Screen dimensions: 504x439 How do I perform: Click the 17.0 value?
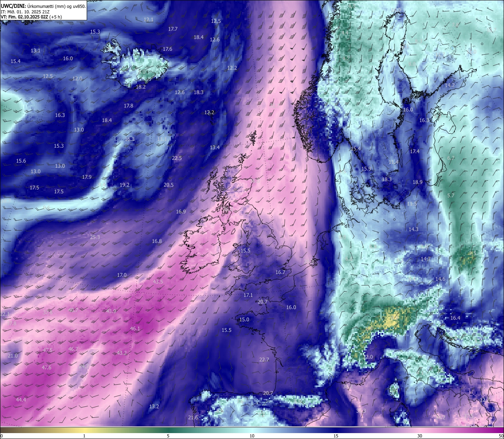pyautogui.click(x=122, y=275)
